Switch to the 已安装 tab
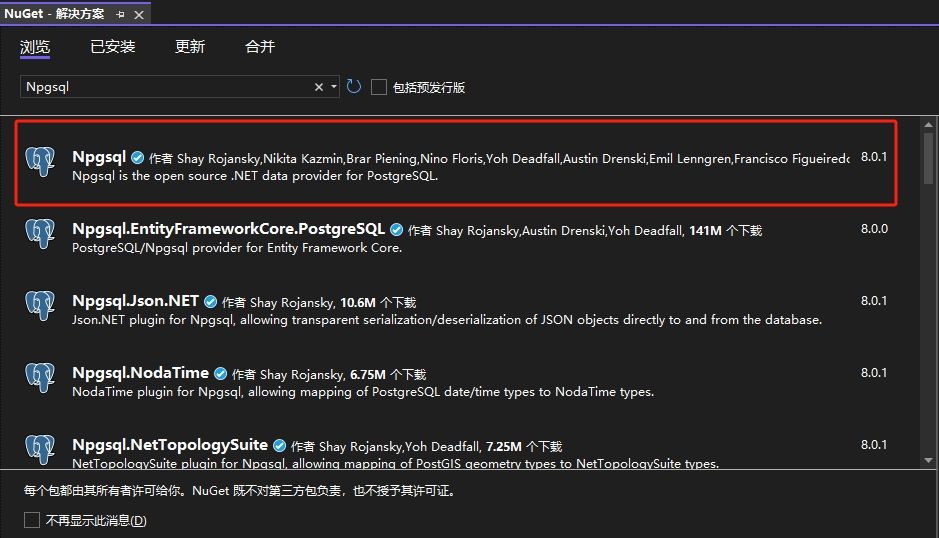The height and width of the screenshot is (538, 939). click(x=113, y=47)
